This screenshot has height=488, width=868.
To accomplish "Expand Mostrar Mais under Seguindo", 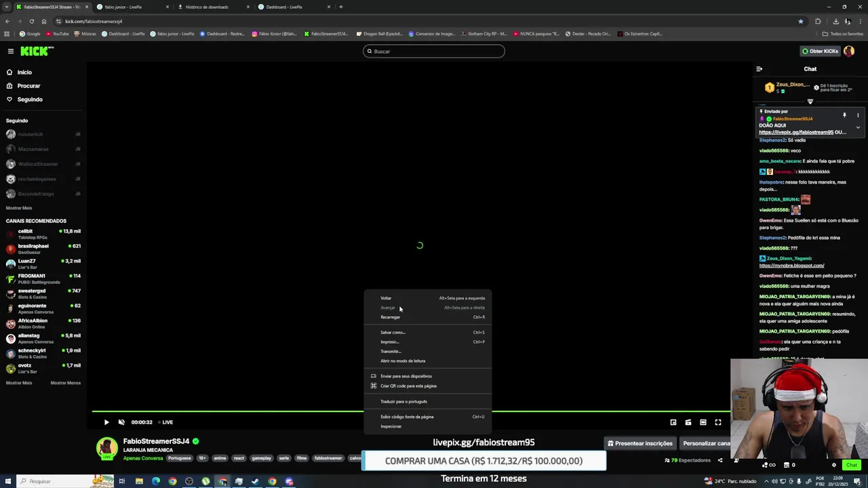I will pyautogui.click(x=19, y=208).
